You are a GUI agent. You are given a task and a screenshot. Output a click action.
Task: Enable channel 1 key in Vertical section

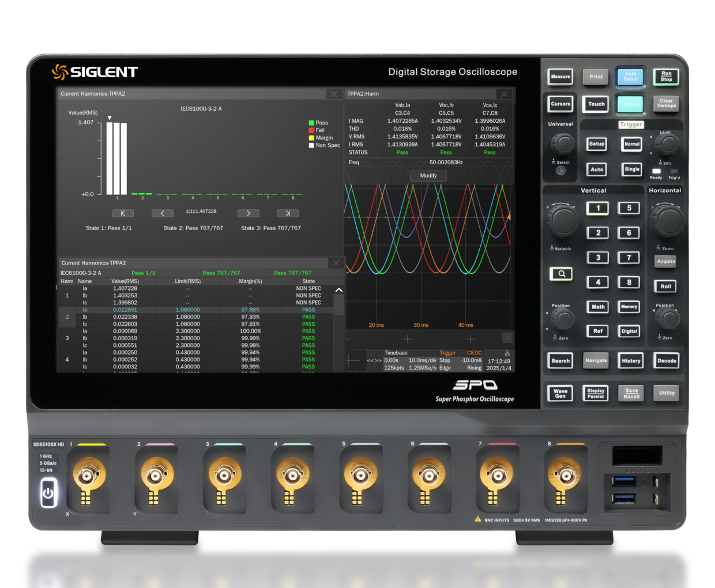coord(598,208)
